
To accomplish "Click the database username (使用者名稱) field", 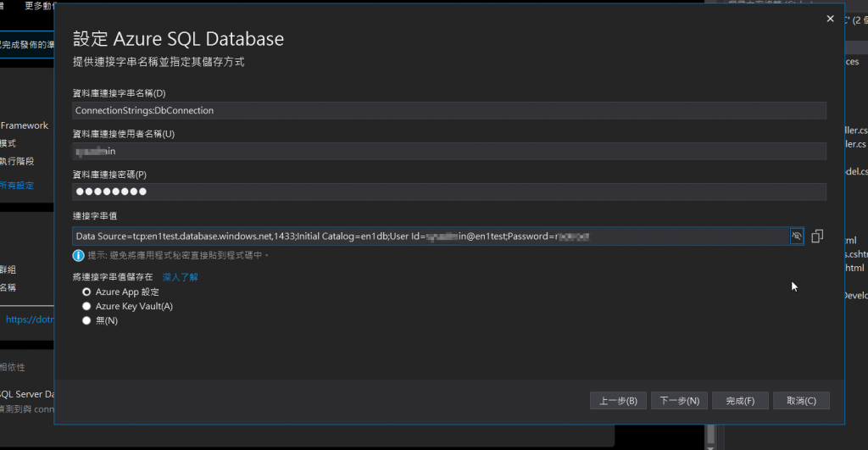I will (x=449, y=151).
